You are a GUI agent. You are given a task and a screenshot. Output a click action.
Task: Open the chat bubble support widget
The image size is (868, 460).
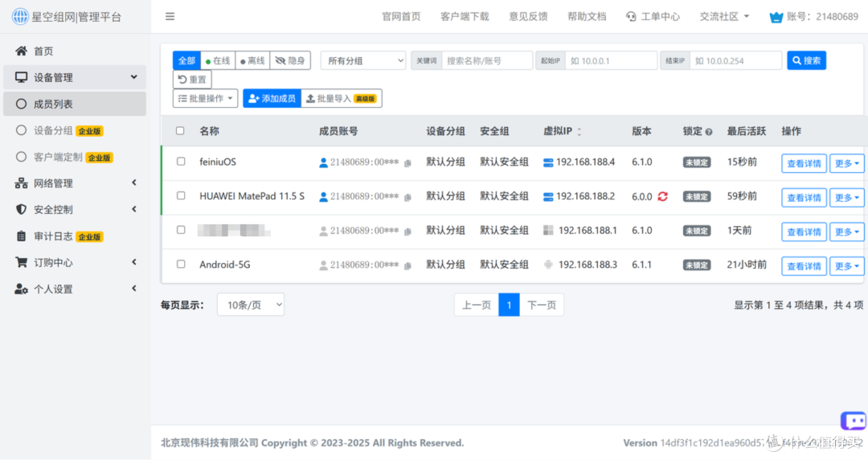(854, 421)
